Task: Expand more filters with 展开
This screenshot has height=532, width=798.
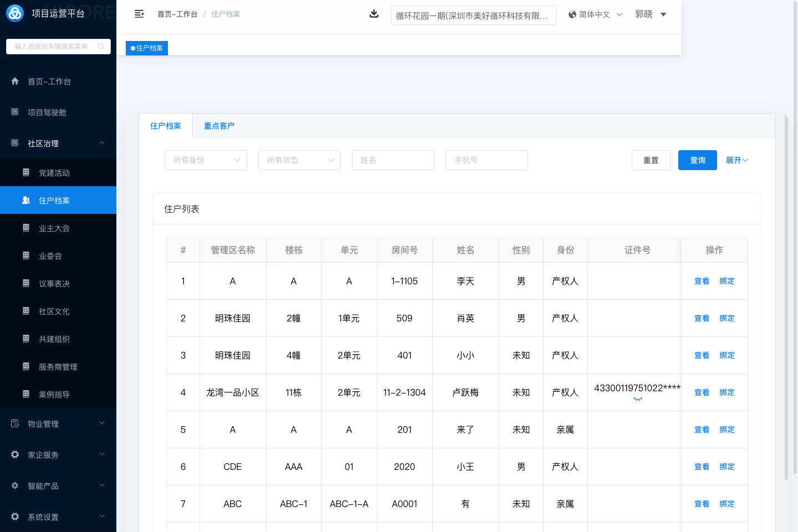Action: [736, 160]
